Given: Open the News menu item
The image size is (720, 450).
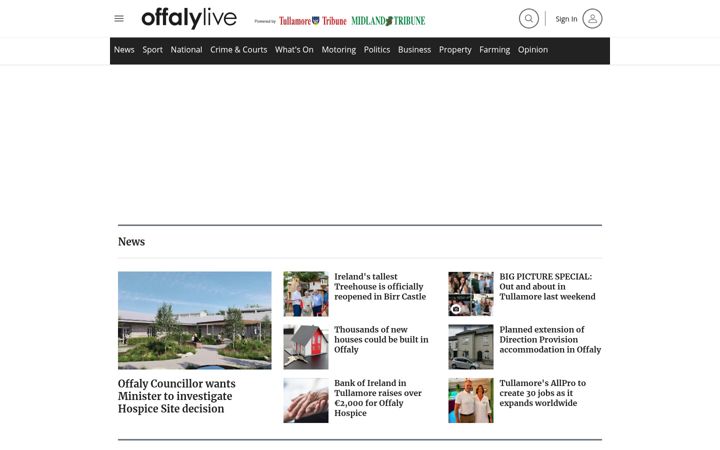Looking at the screenshot, I should pyautogui.click(x=124, y=50).
